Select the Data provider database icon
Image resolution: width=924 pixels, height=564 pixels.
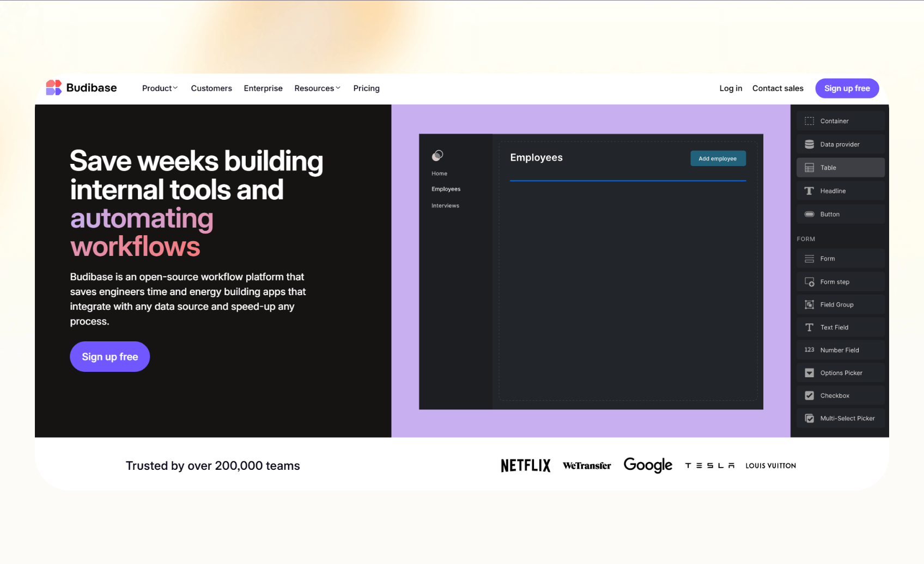click(x=809, y=144)
